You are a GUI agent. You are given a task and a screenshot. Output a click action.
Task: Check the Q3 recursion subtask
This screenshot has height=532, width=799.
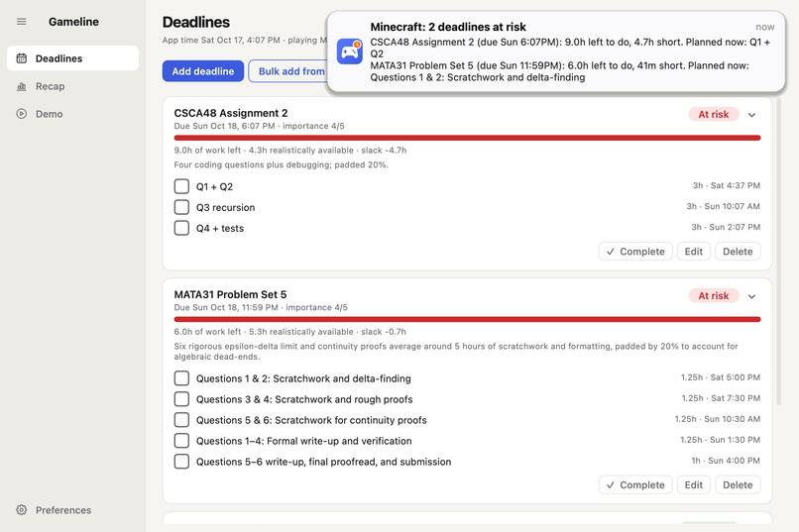[182, 207]
